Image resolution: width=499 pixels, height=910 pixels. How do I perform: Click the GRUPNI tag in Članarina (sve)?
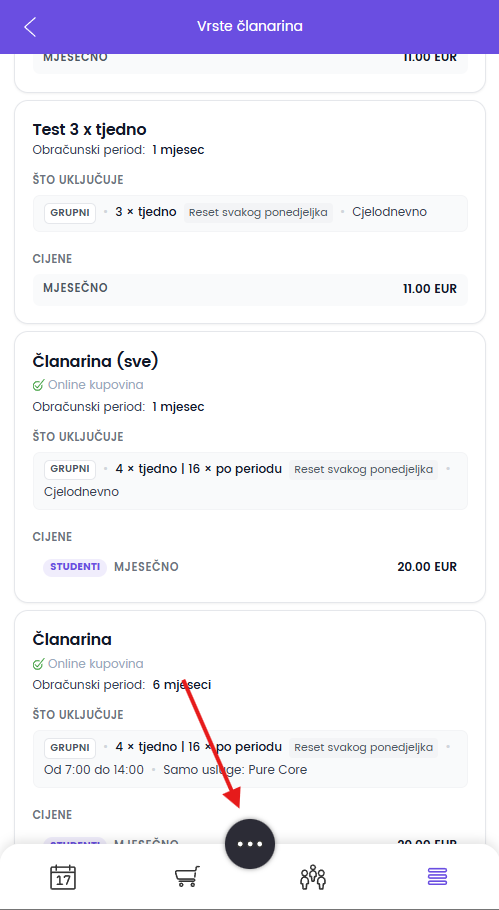click(70, 469)
